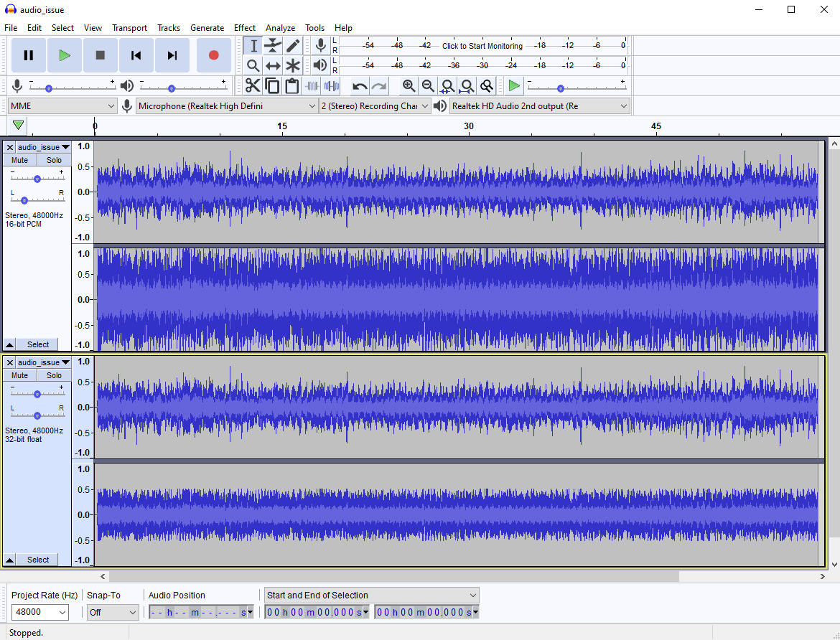This screenshot has width=840, height=640.
Task: Mute the first audio_issue track
Action: pyautogui.click(x=20, y=160)
